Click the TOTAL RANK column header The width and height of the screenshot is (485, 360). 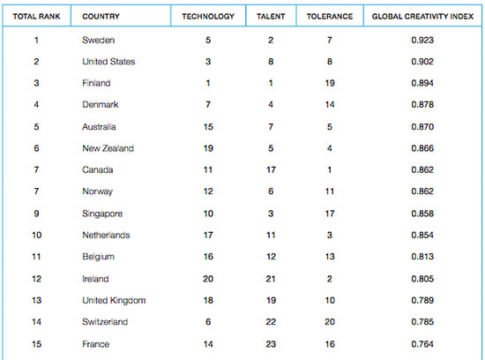36,16
